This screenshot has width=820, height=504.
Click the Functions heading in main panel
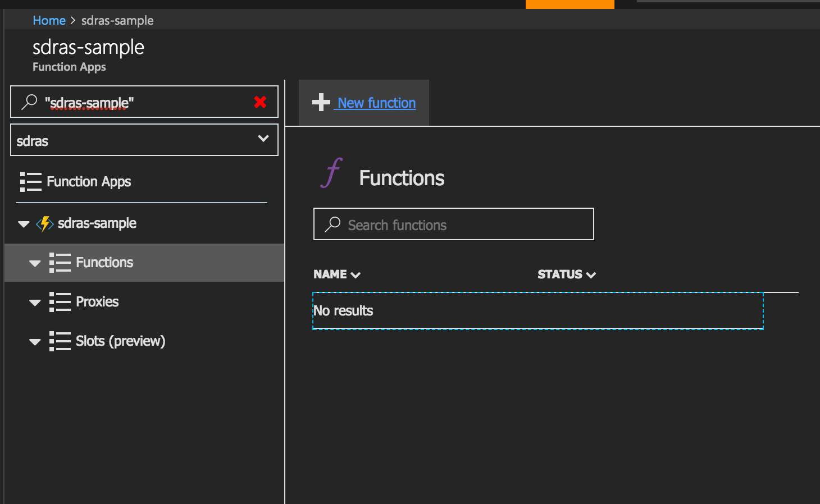tap(402, 178)
